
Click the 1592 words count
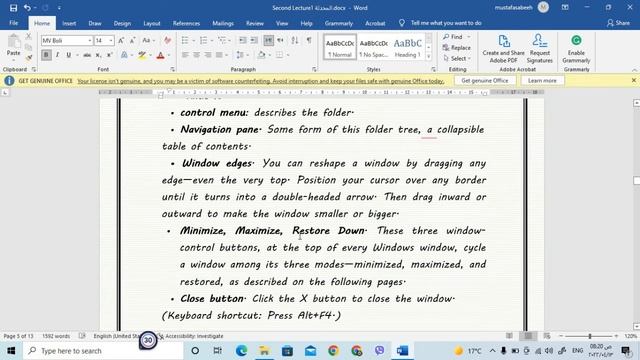tap(56, 336)
